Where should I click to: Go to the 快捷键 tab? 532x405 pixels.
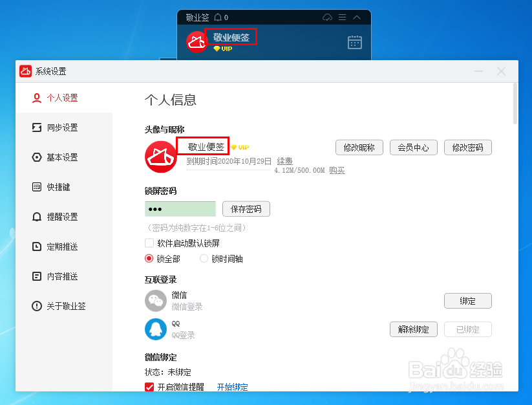64,187
